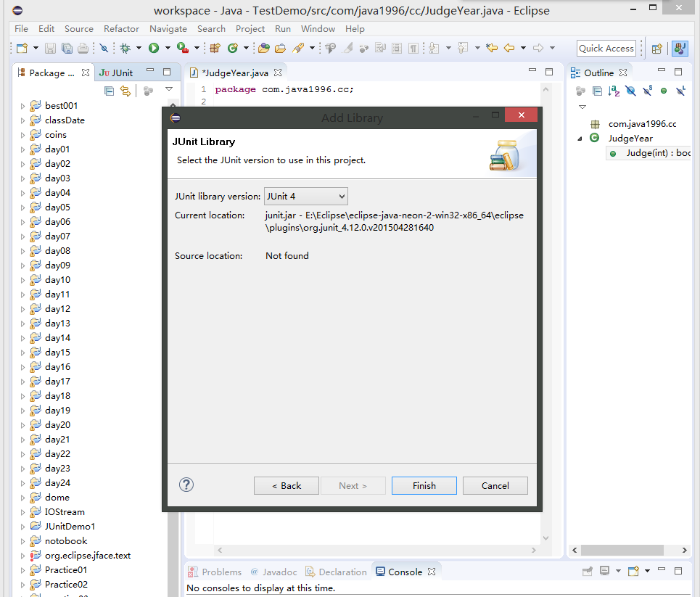Click the Help question mark icon in dialog
This screenshot has width=700, height=597.
pyautogui.click(x=186, y=485)
